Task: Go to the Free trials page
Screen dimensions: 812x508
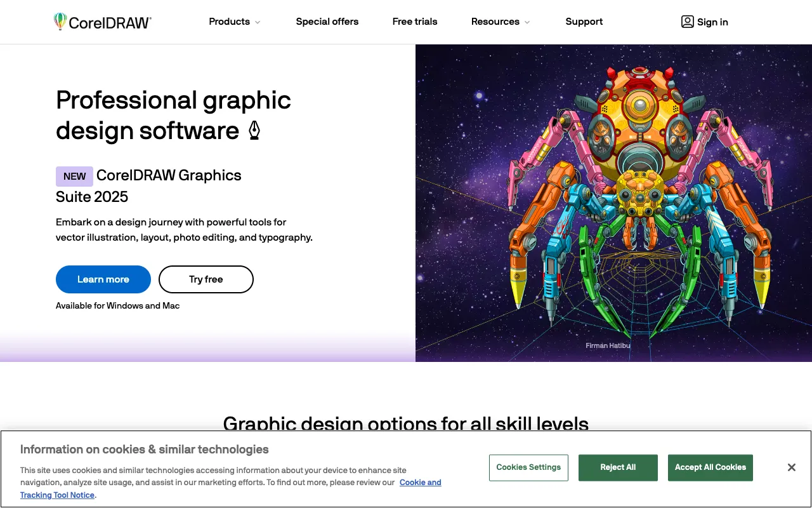Action: (414, 22)
